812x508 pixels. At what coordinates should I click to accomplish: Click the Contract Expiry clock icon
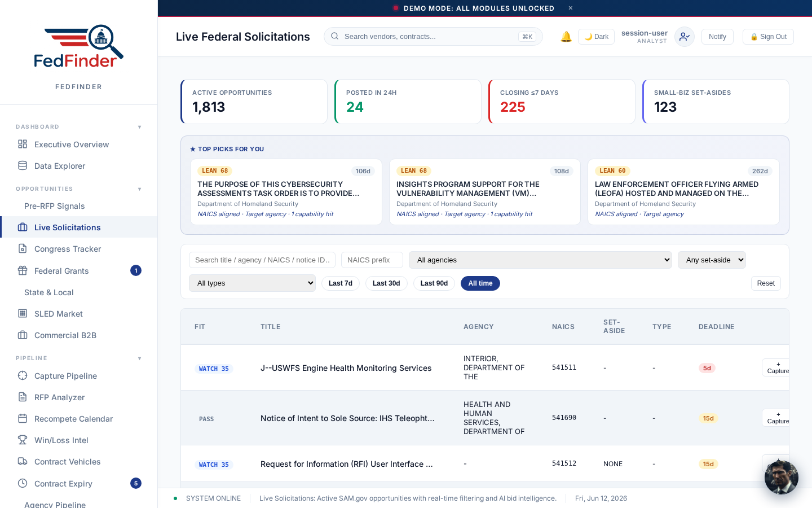pos(23,483)
